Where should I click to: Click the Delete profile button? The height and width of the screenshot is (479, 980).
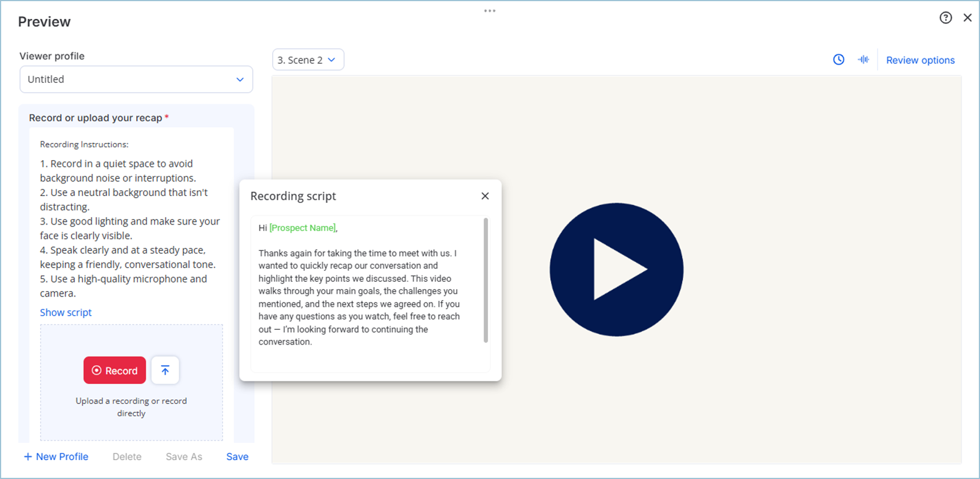click(x=127, y=457)
